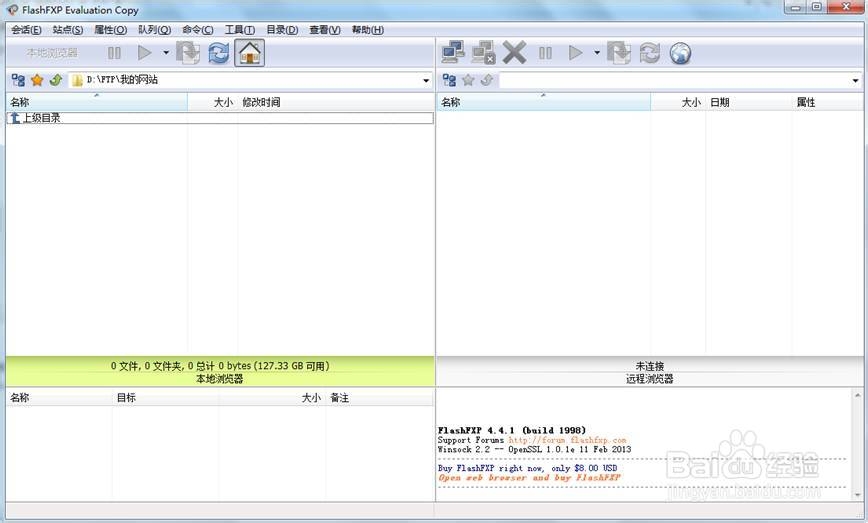
Task: Open the 站点(S) menu
Action: (x=68, y=30)
